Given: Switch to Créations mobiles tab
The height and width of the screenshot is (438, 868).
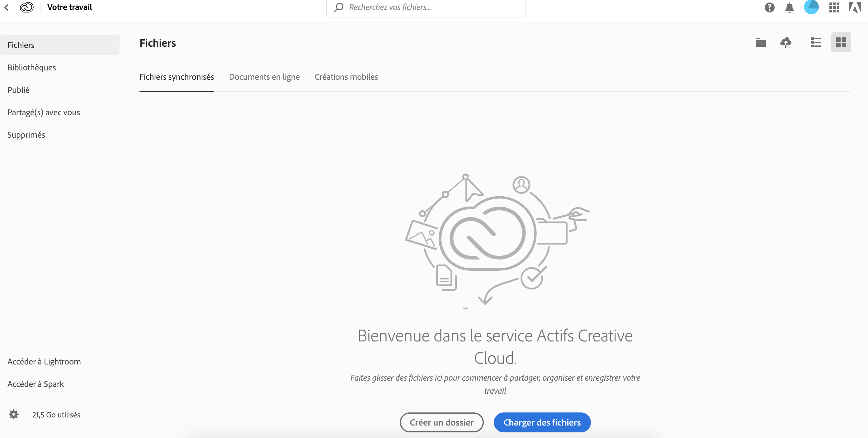Looking at the screenshot, I should (346, 77).
